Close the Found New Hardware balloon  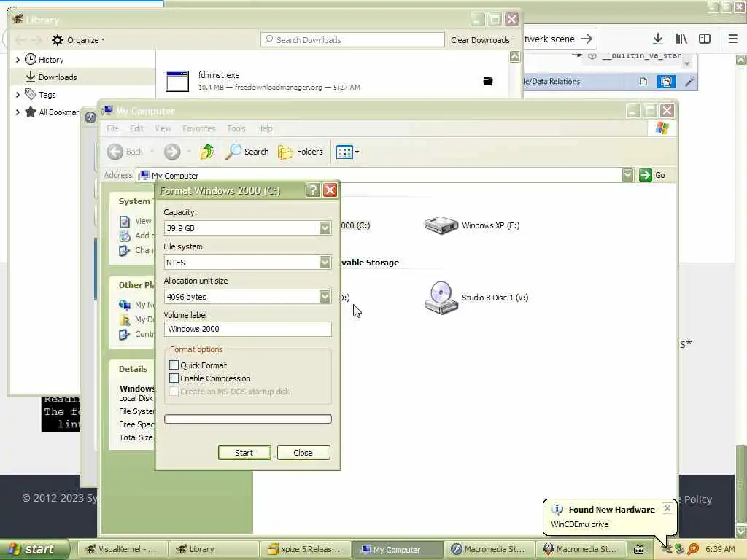click(x=667, y=508)
